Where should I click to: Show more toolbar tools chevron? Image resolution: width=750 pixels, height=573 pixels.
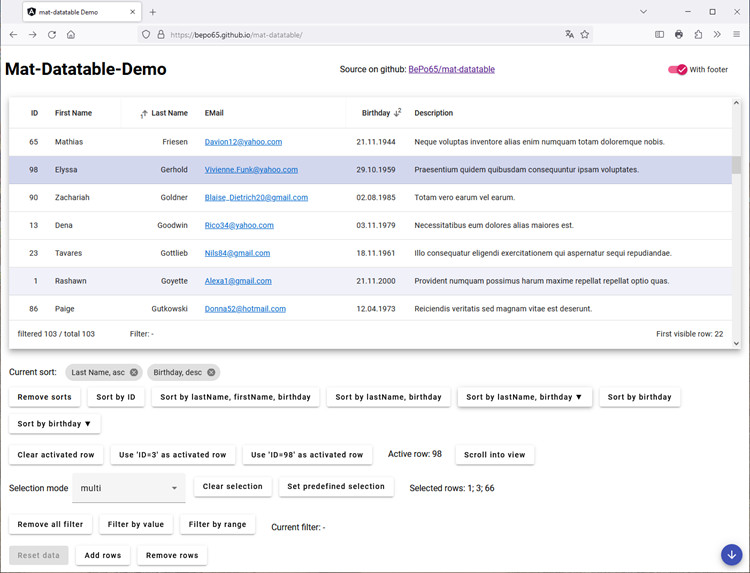tap(717, 34)
